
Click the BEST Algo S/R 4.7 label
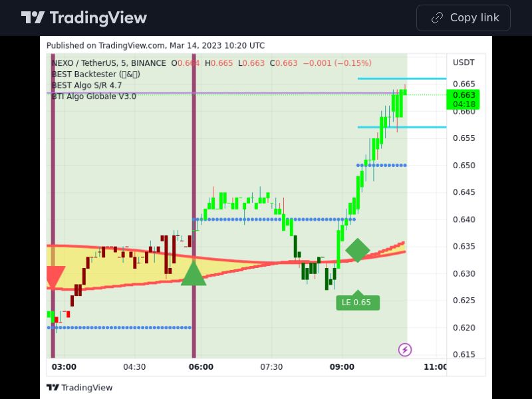(x=86, y=85)
